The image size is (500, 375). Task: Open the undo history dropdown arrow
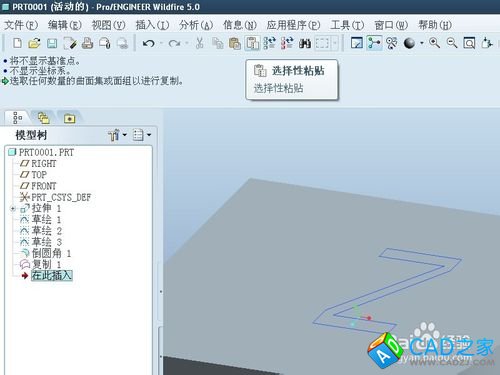[x=161, y=43]
